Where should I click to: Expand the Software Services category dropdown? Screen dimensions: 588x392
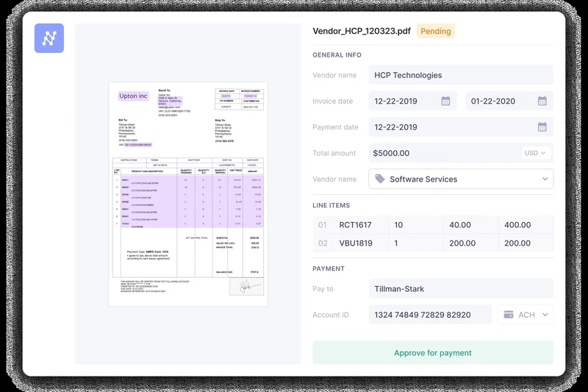(545, 179)
